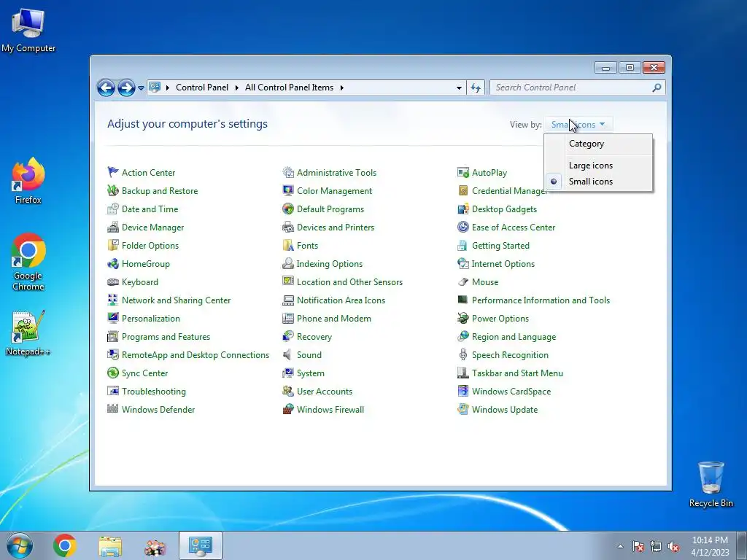Viewport: 747px width, 560px height.
Task: Open the Devices and Printers icon
Action: coord(287,227)
